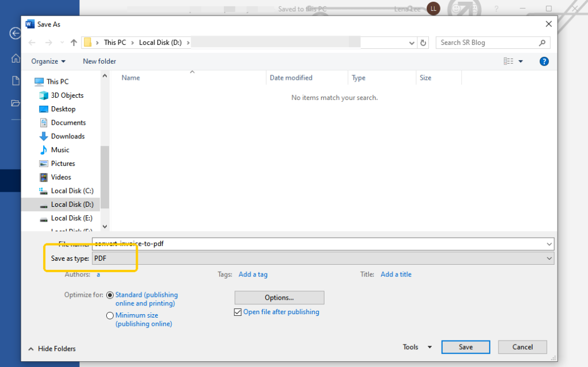
Task: Open the Organize menu
Action: click(x=48, y=61)
